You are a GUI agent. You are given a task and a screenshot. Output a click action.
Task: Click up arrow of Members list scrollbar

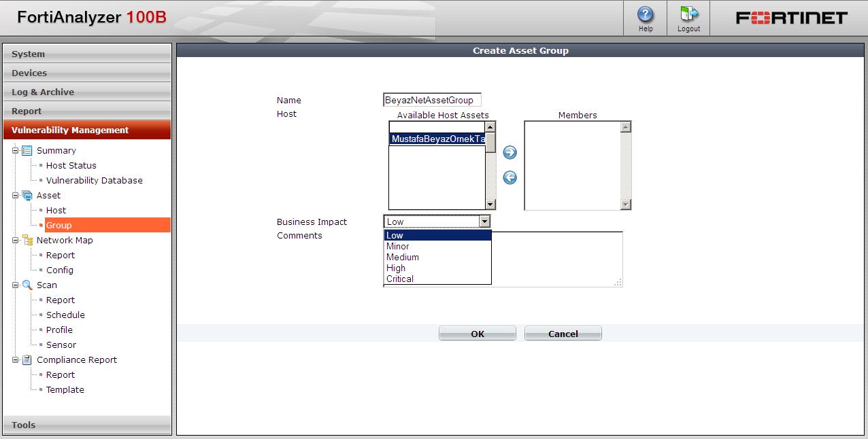626,127
